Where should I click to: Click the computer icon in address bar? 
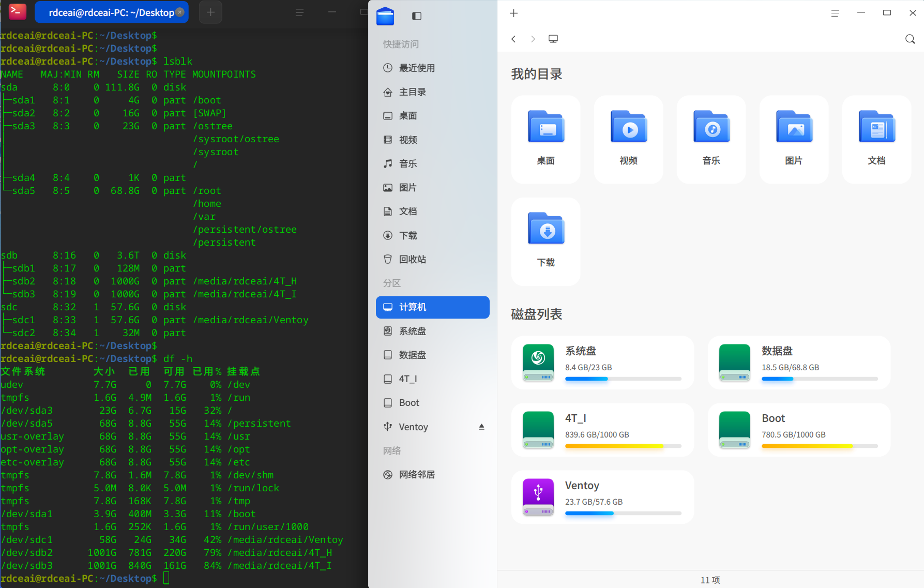tap(553, 39)
